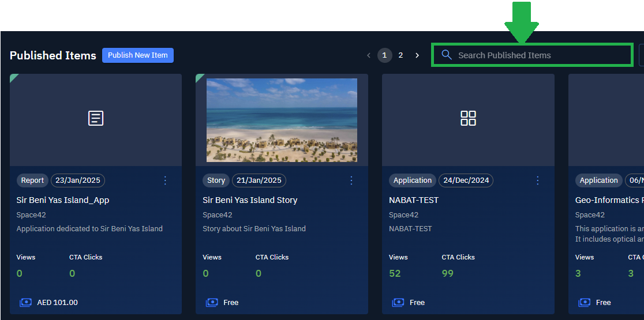Click the Report tag on first card
Image resolution: width=644 pixels, height=320 pixels.
tap(32, 180)
